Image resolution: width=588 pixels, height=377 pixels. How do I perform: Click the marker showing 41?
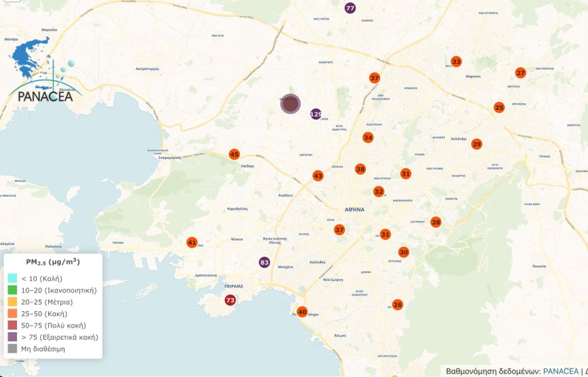[192, 242]
